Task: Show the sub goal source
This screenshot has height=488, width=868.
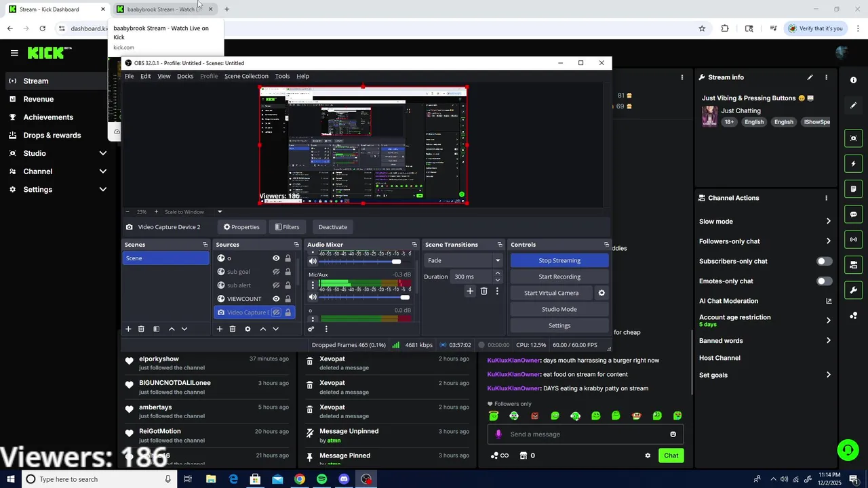Action: [276, 272]
